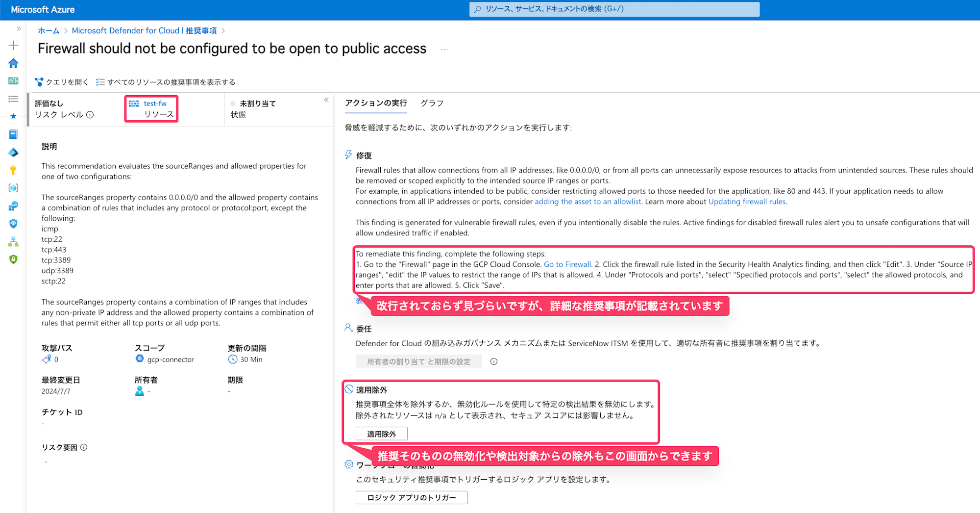Open the Home icon in sidebar

[x=13, y=63]
